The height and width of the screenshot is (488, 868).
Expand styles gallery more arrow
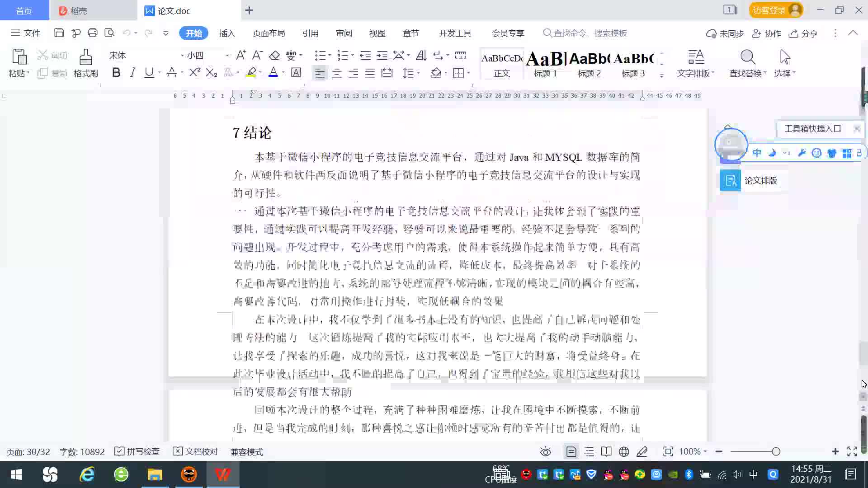tap(661, 75)
